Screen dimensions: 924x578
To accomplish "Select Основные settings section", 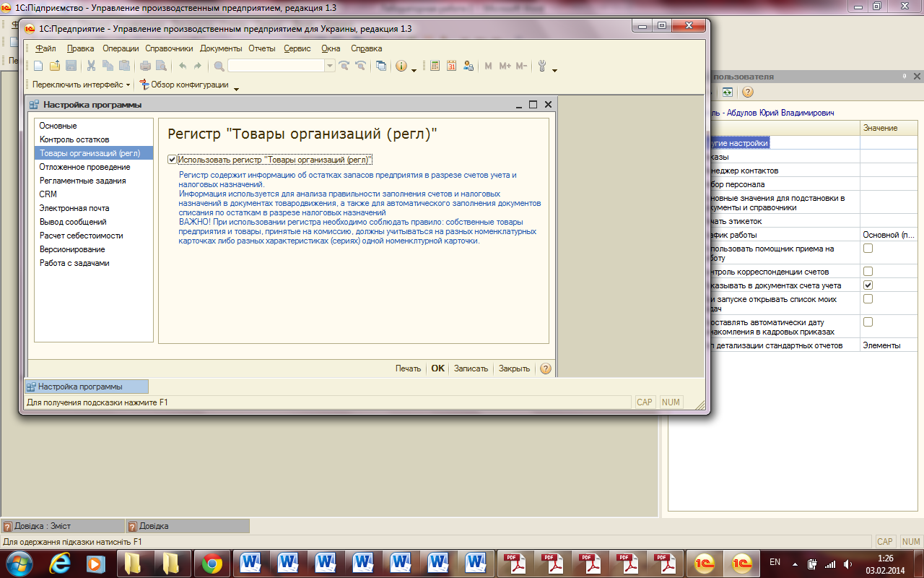I will click(x=94, y=126).
